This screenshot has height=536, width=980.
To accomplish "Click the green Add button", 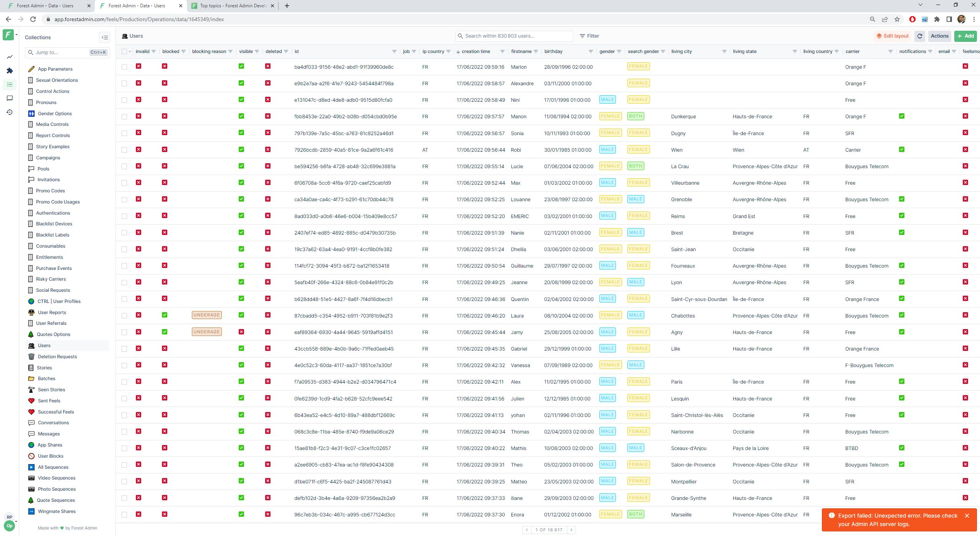I will tap(965, 36).
